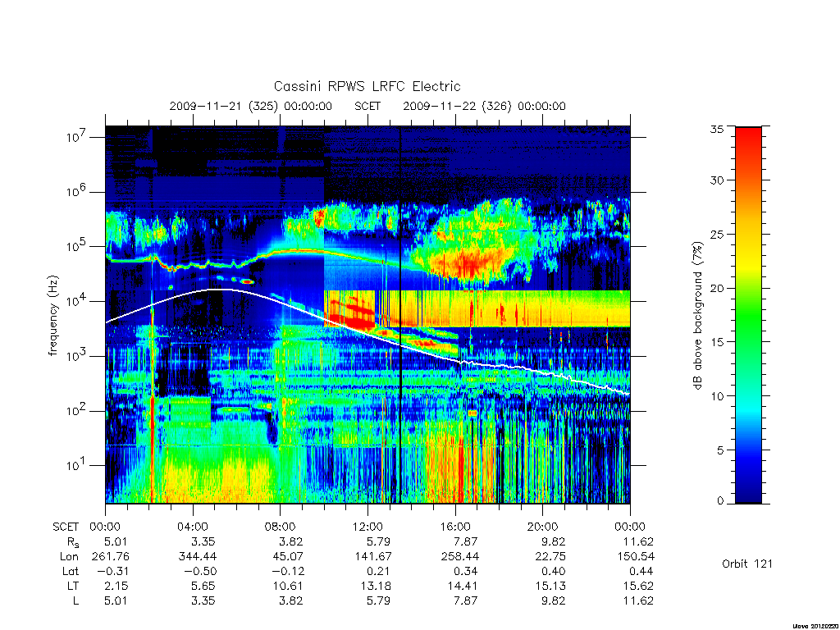This screenshot has width=840, height=630.
Task: Click the "dB above background (7%)" label
Action: pyautogui.click(x=697, y=316)
